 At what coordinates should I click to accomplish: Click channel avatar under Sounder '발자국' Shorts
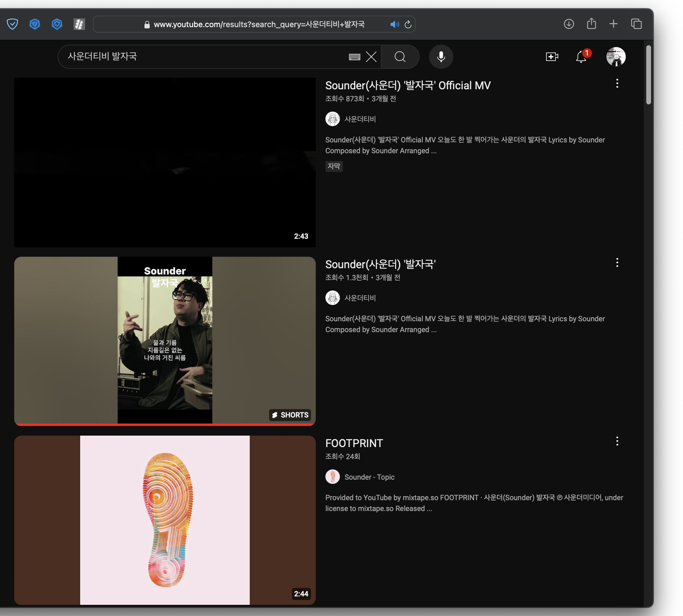point(333,298)
